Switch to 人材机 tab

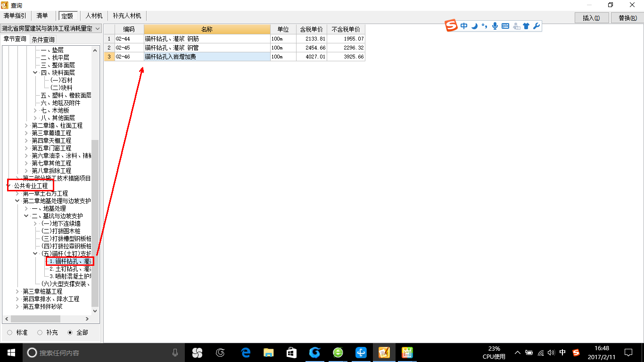tap(94, 16)
